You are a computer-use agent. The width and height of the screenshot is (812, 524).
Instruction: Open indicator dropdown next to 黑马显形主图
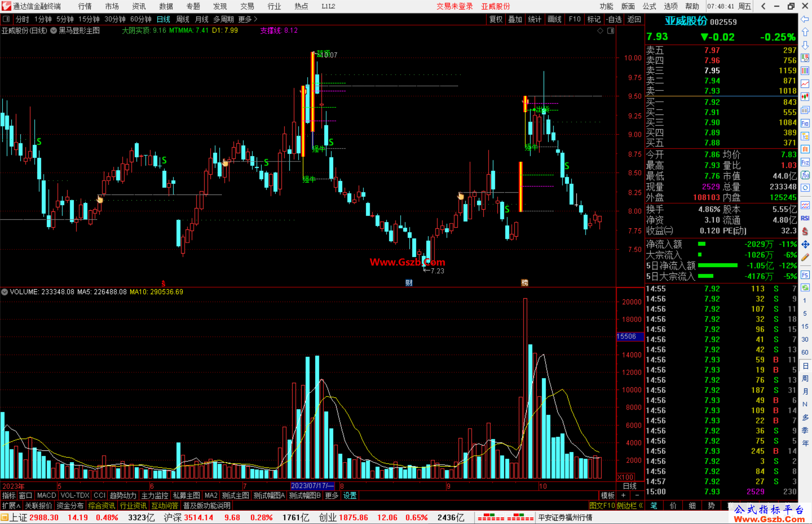[x=53, y=31]
